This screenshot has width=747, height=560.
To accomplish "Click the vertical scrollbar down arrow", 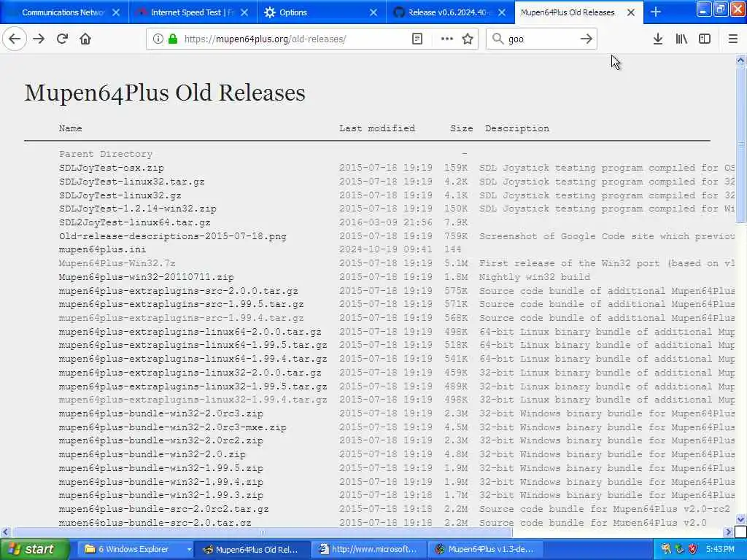I will pyautogui.click(x=741, y=519).
